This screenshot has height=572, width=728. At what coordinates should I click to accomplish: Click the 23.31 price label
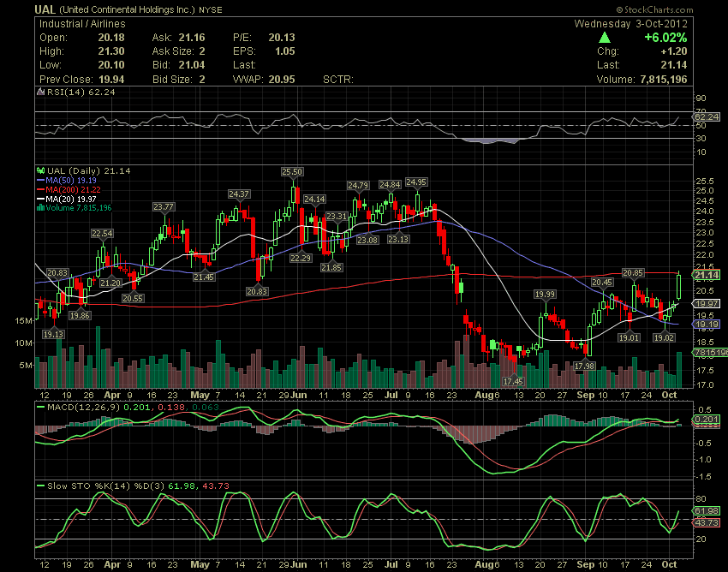coord(337,217)
